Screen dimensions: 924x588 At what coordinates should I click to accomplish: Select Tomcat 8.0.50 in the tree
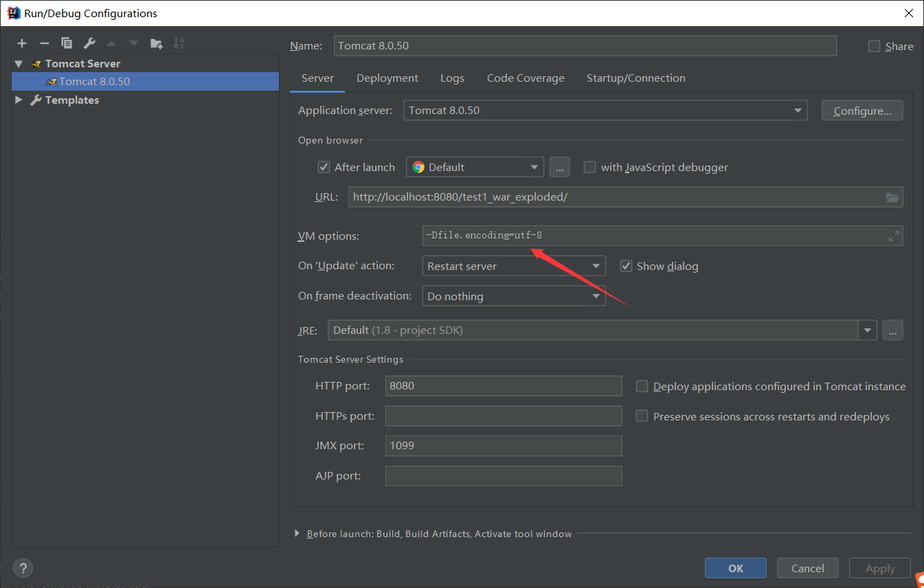click(145, 81)
